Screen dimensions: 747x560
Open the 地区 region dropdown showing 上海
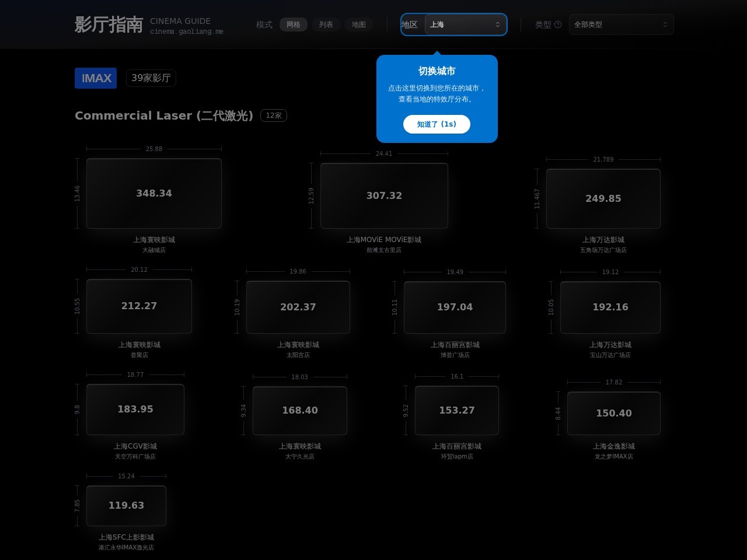coord(465,24)
